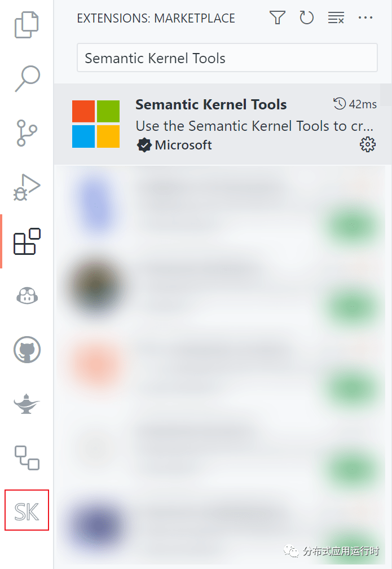
Task: Open the Copilot chat sidebar icon
Action: click(x=26, y=295)
